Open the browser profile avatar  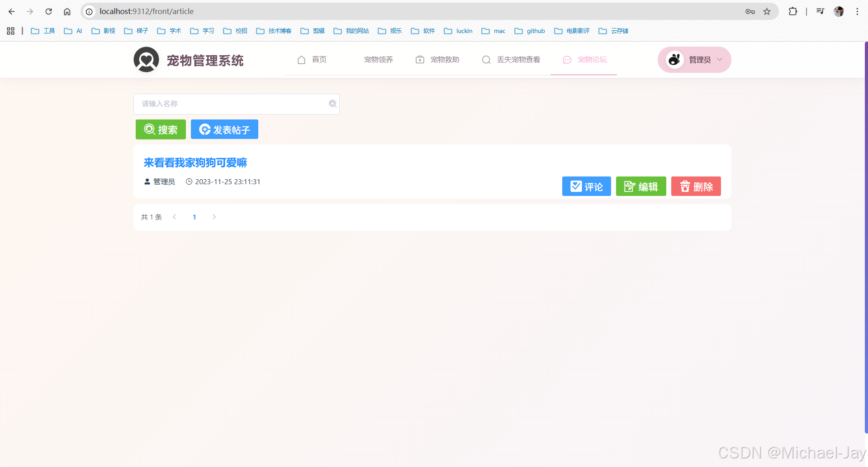[839, 11]
